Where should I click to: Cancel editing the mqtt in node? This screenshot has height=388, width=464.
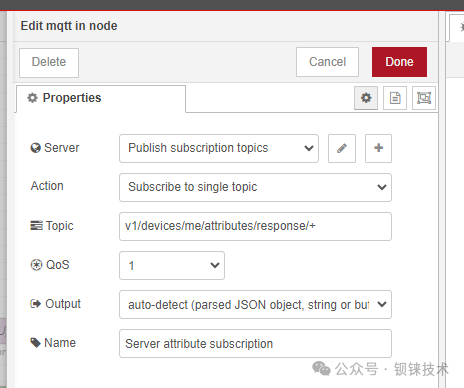[327, 62]
